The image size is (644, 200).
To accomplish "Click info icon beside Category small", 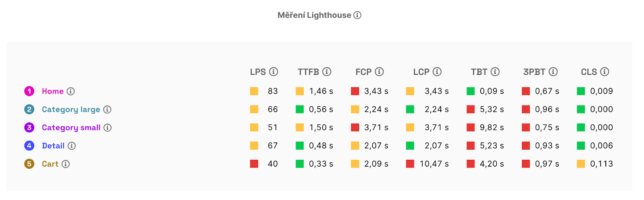I will [x=107, y=128].
